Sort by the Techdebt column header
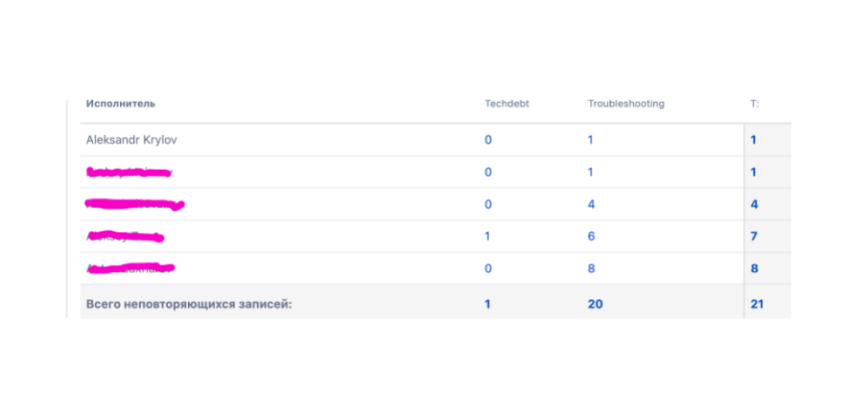 tap(506, 104)
